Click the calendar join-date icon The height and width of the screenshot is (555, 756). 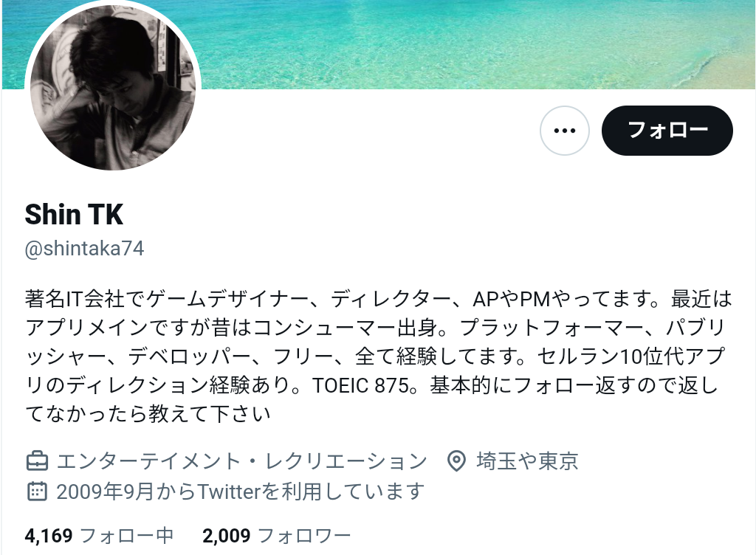coord(37,492)
